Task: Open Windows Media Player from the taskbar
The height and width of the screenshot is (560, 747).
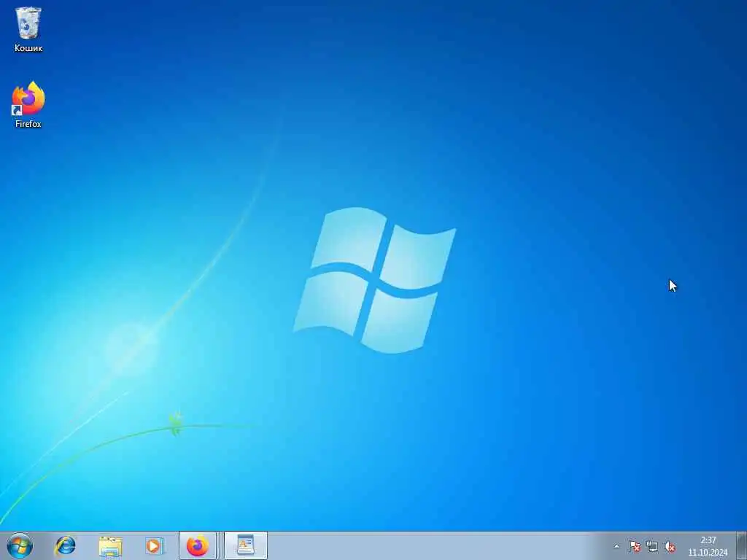Action: [x=155, y=545]
